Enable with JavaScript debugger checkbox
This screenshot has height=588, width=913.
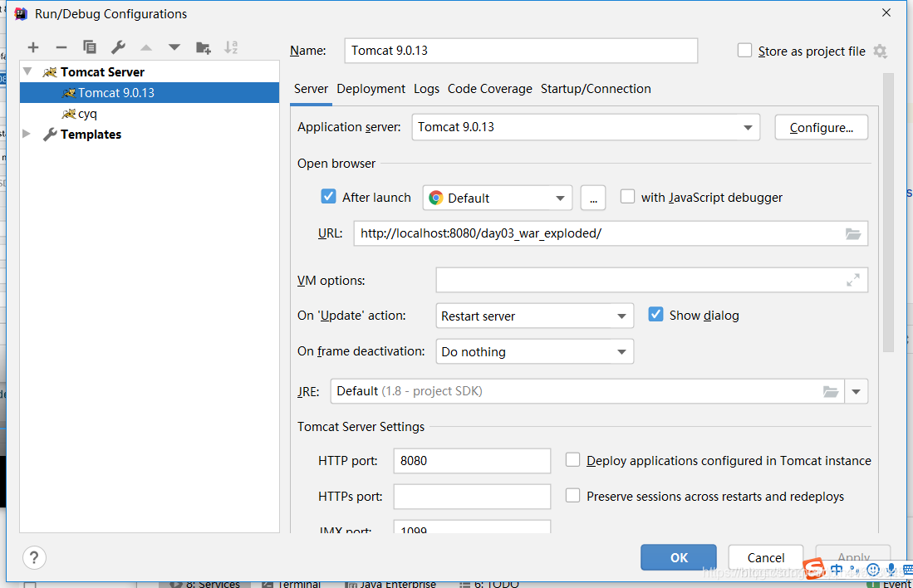628,197
